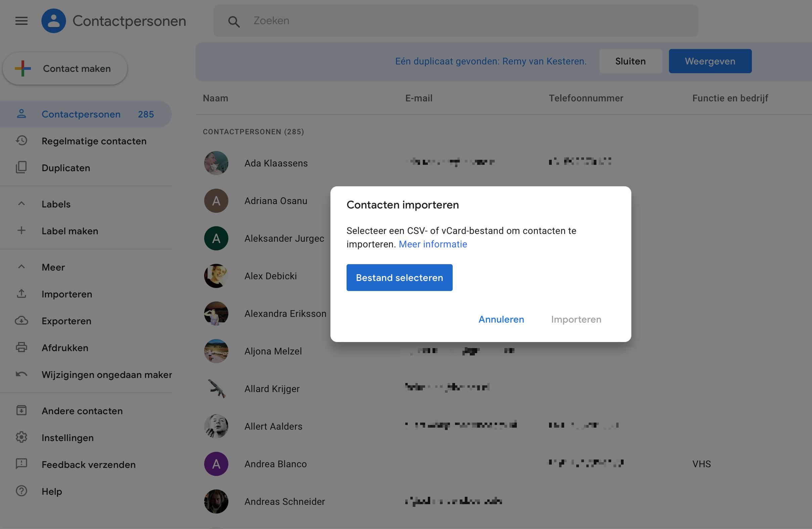Open the Meer informatie link
This screenshot has width=812, height=529.
[433, 244]
